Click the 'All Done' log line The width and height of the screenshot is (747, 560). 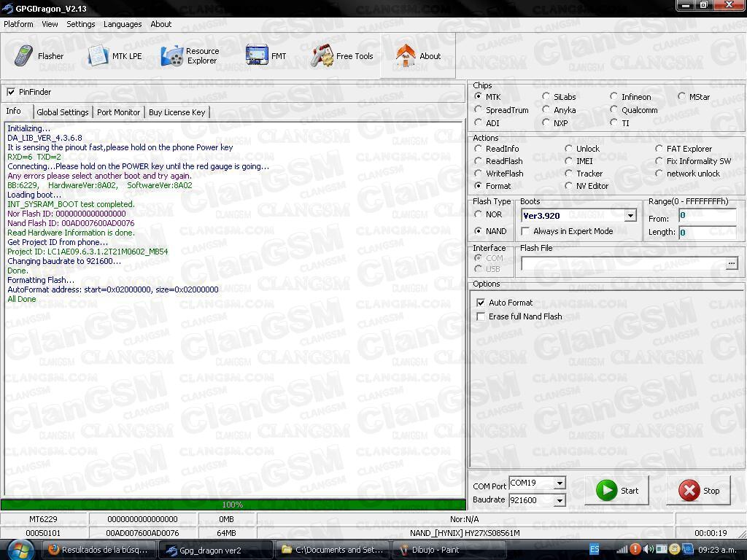coord(21,299)
